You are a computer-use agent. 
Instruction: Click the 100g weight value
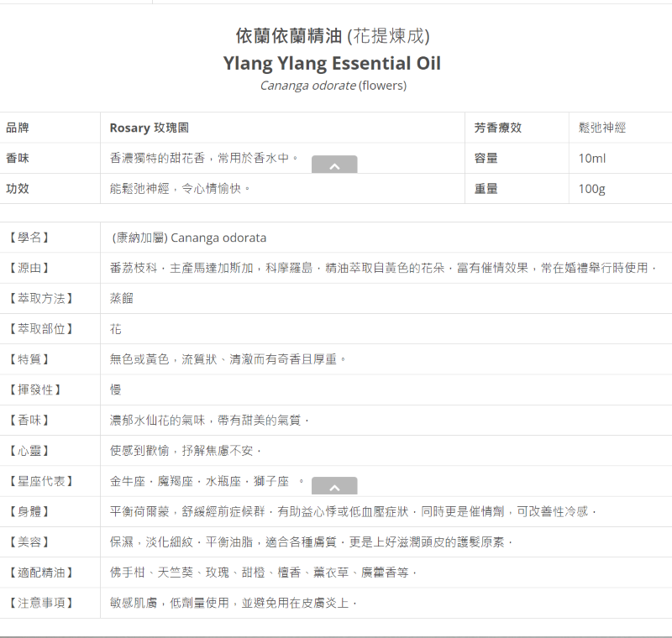(x=591, y=189)
